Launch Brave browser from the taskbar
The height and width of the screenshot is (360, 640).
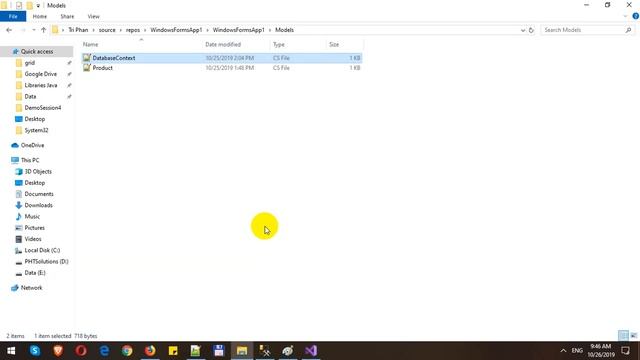58,351
